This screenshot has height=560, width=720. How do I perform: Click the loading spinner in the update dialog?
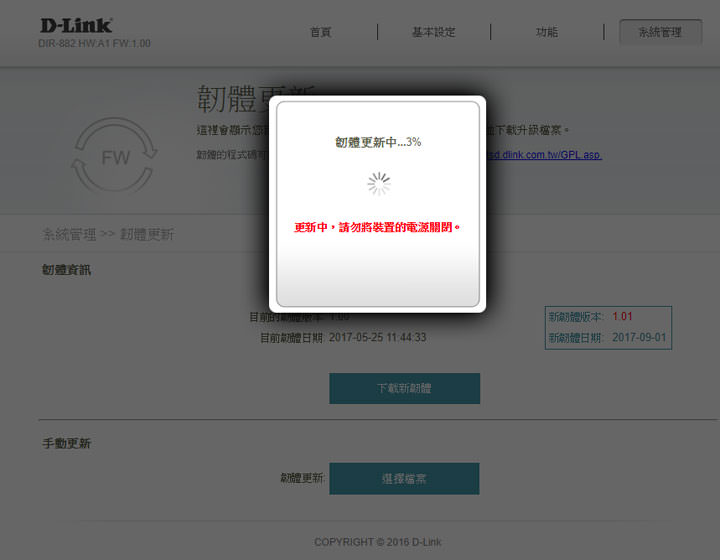tap(378, 183)
